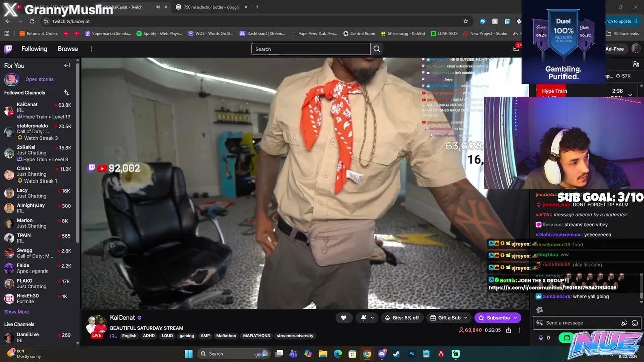The image size is (644, 362).
Task: Open the Control Room bookmark
Action: point(359,34)
